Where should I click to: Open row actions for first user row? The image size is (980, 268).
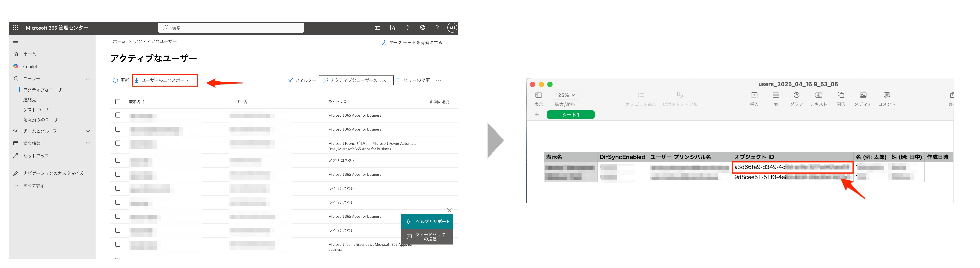click(217, 117)
